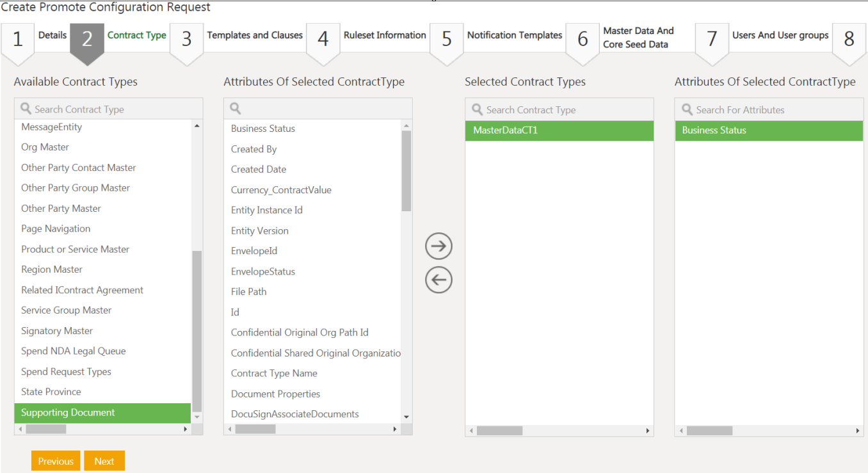Return to step 1 Details
The height and width of the screenshot is (473, 868).
[x=52, y=35]
